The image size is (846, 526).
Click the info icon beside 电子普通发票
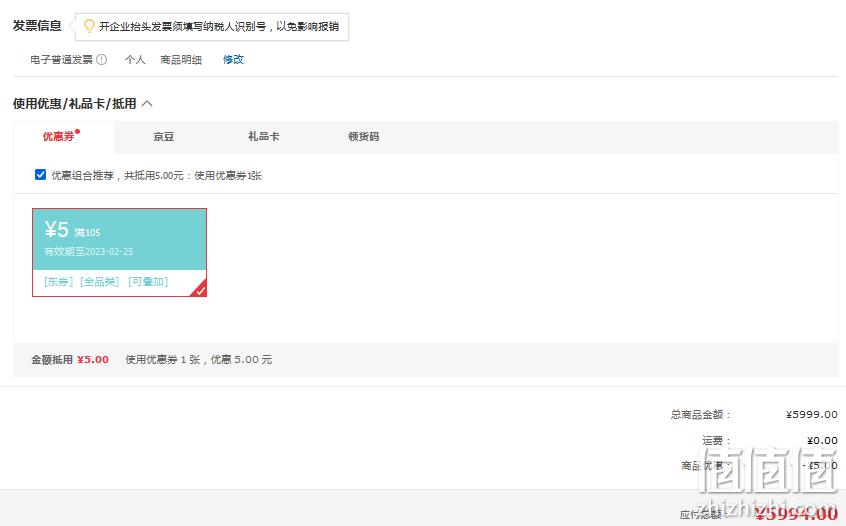(101, 59)
